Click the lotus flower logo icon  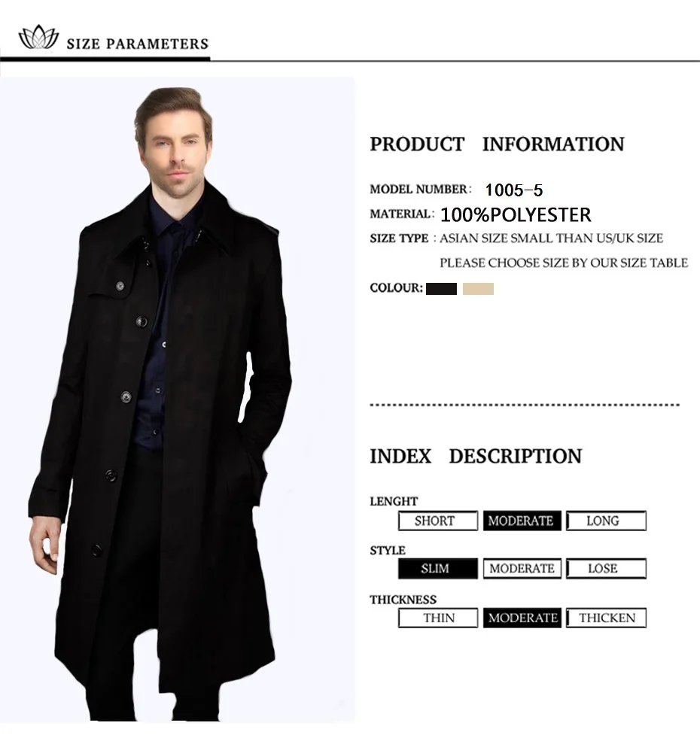tap(38, 37)
